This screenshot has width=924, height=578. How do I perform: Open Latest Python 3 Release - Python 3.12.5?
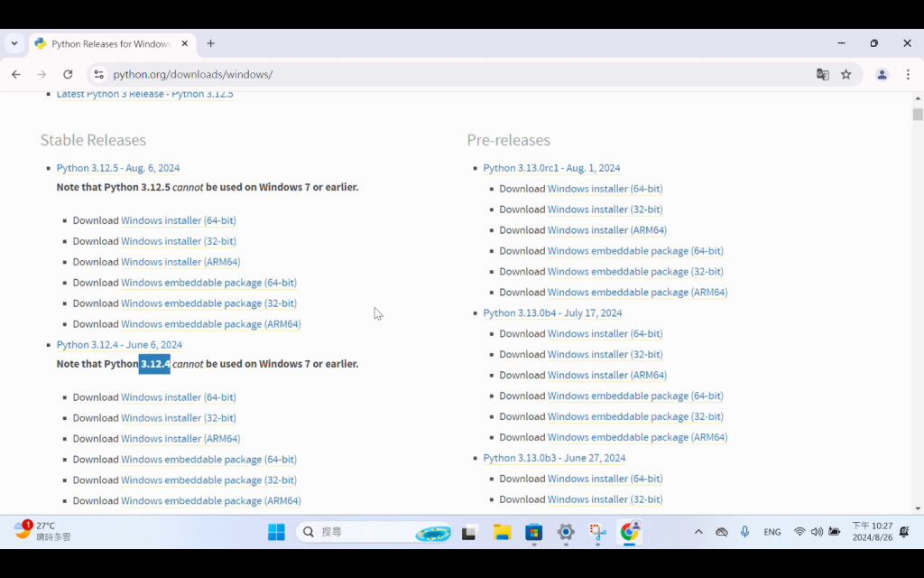pyautogui.click(x=145, y=94)
